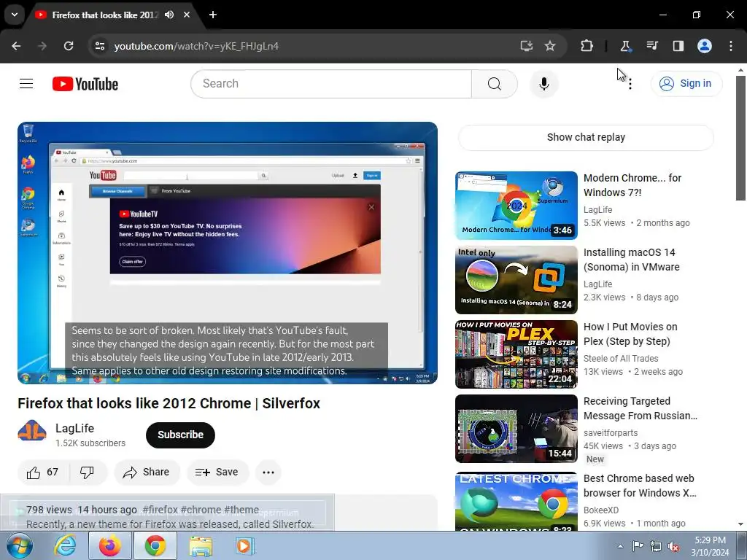Go to YouTube home via logo
This screenshot has height=560, width=747.
(85, 84)
